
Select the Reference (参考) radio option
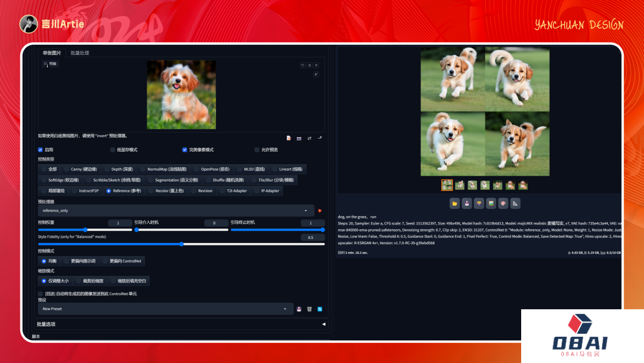pos(123,190)
